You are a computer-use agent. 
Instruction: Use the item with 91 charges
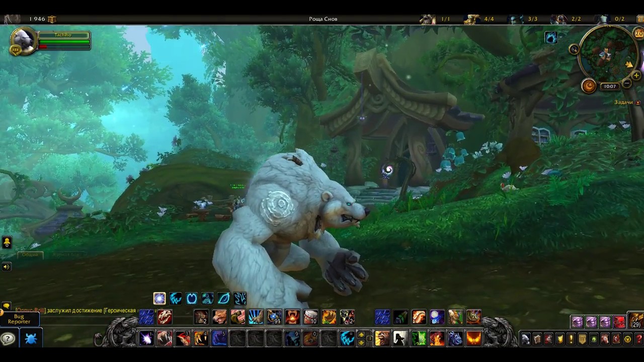pyautogui.click(x=274, y=317)
